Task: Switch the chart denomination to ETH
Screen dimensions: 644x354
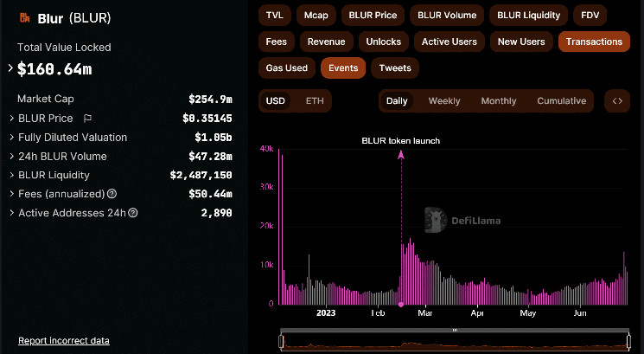Action: pyautogui.click(x=315, y=100)
